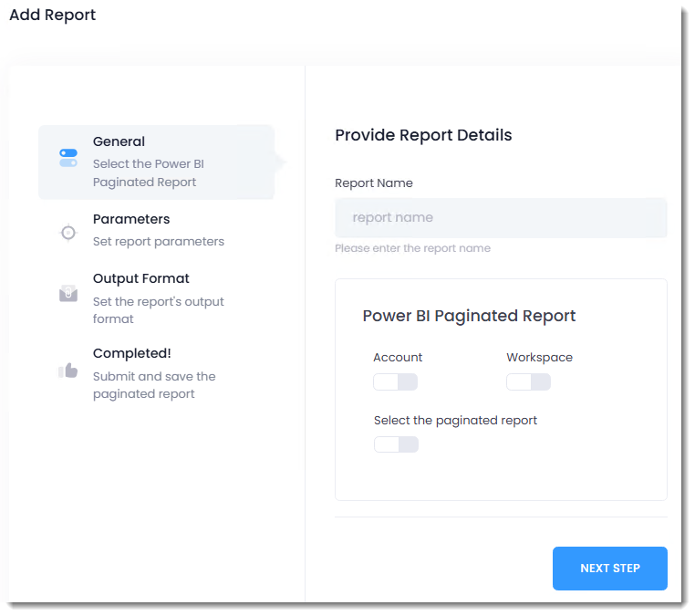Image resolution: width=695 pixels, height=616 pixels.
Task: Click the Workspace label
Action: point(539,358)
